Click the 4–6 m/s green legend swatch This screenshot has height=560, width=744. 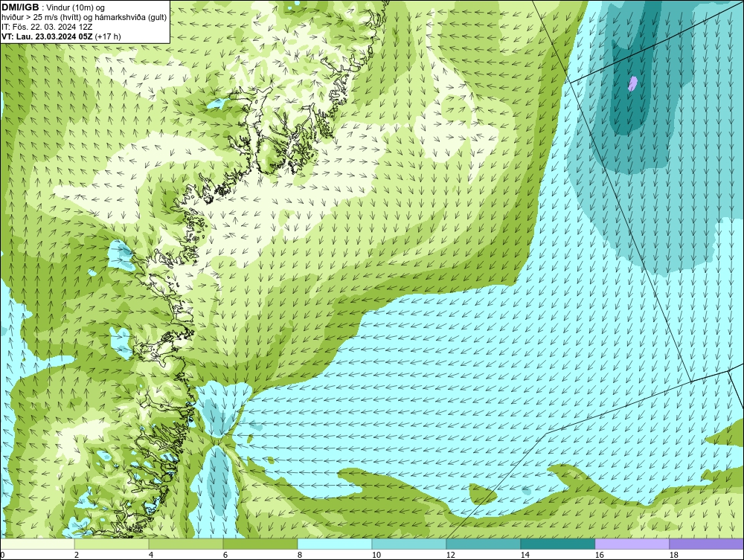click(x=186, y=544)
